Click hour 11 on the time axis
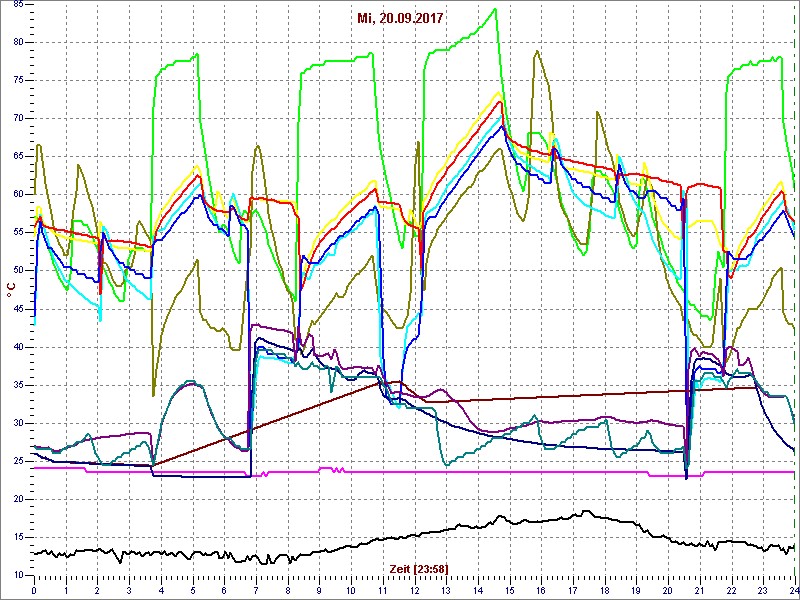The image size is (800, 600). 383,590
